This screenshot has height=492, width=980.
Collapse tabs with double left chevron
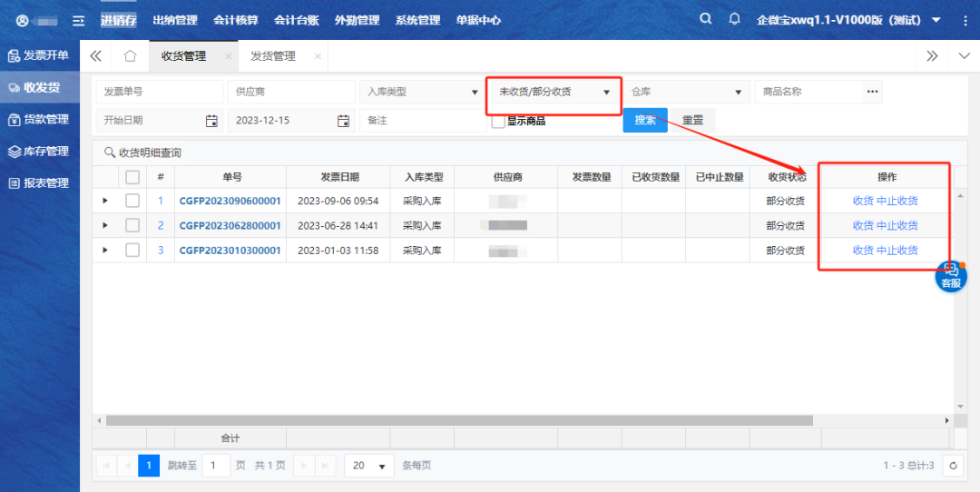point(95,56)
